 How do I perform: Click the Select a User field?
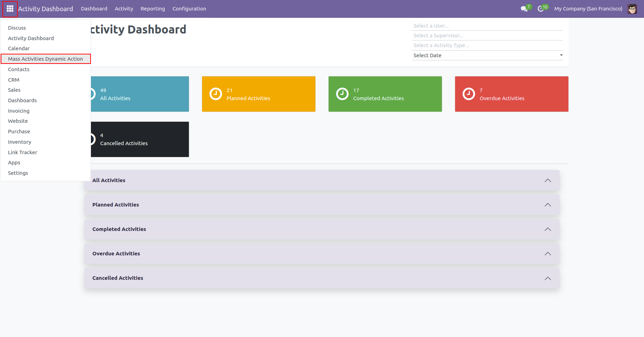[487, 26]
